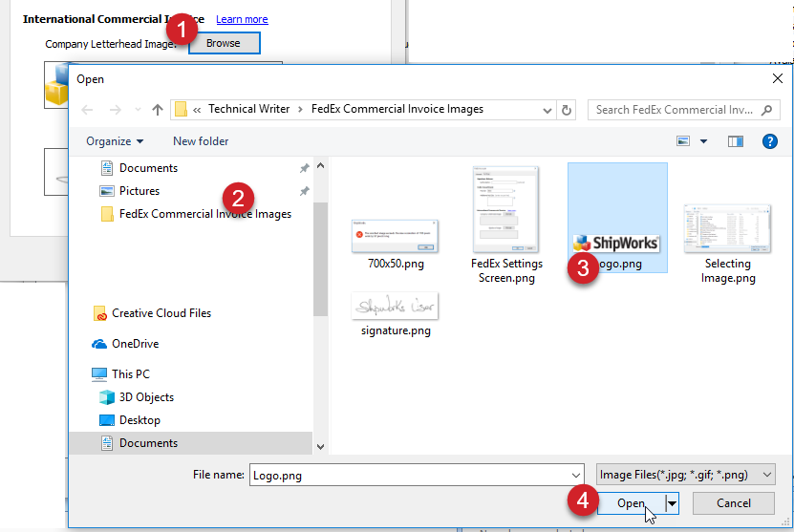Click FedEx Commercial Invoice Images breadcrumb
The image size is (794, 532).
pos(397,109)
